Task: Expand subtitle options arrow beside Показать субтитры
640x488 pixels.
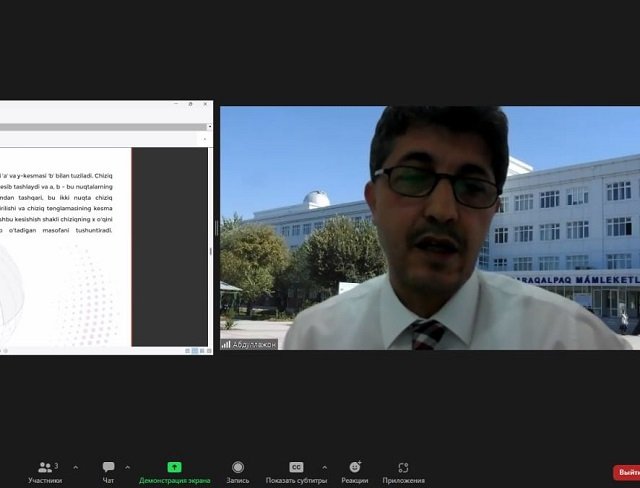Action: (324, 466)
